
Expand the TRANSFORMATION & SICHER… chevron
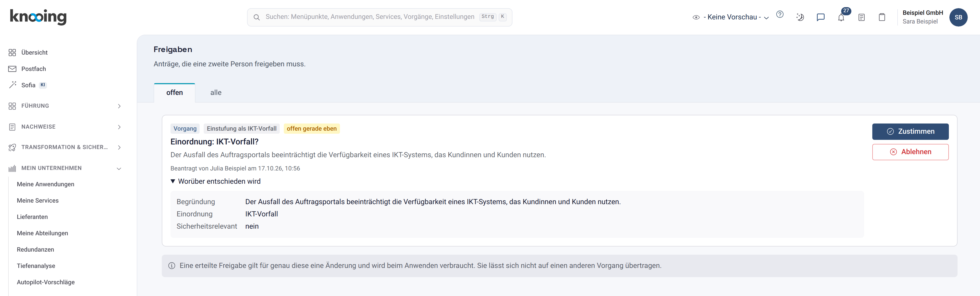coord(119,148)
